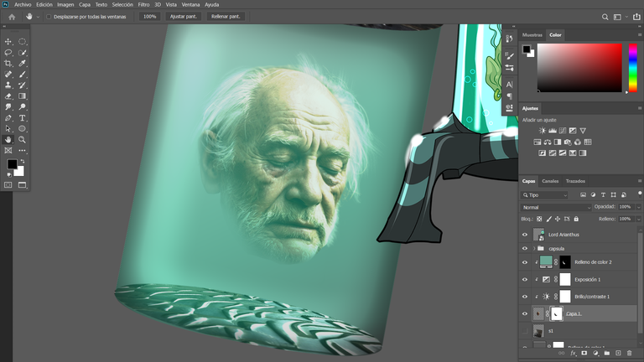Toggle lock transparent pixels in Bloq. row
This screenshot has width=644, height=362.
tap(539, 219)
